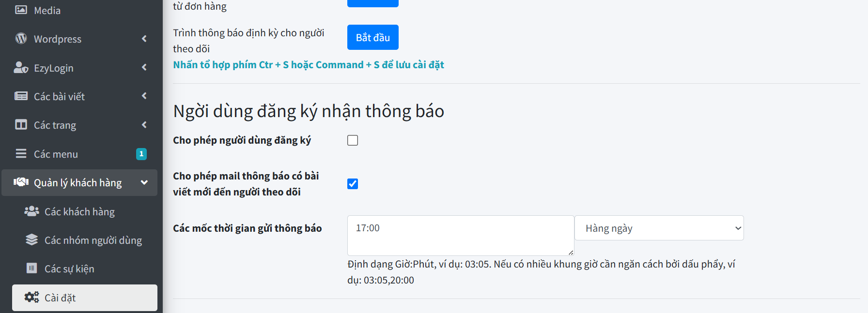Click the Các mốc thời gian gửi thông báo label

point(248,228)
